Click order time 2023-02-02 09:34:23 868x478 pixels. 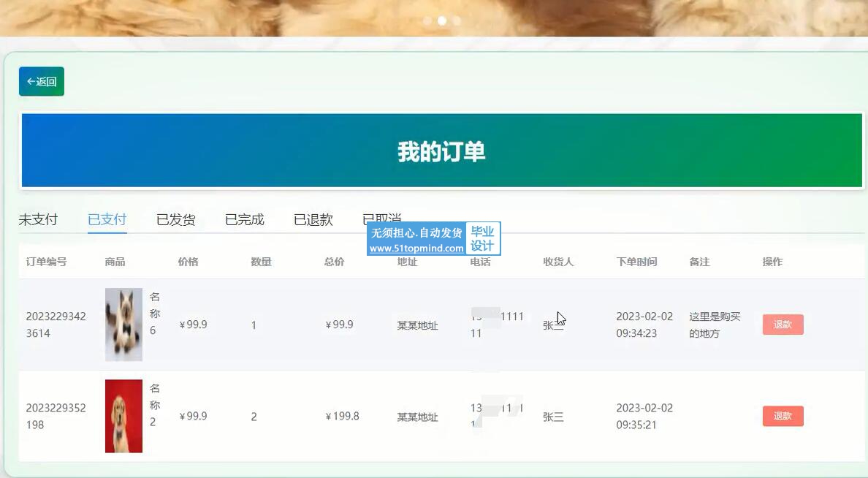coord(644,325)
